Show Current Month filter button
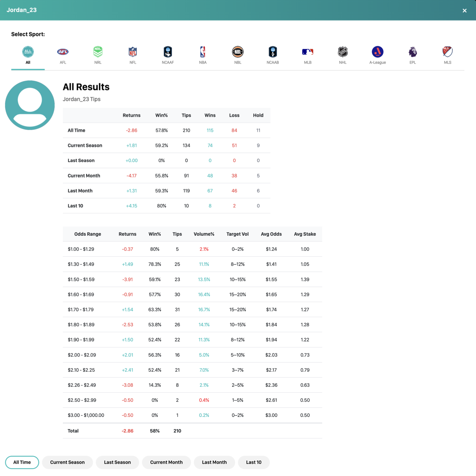 (x=166, y=462)
